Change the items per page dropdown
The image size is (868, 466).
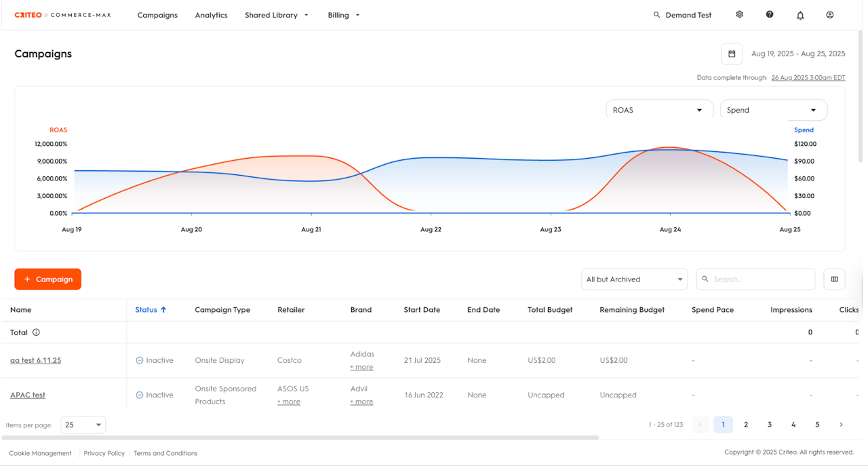click(83, 425)
